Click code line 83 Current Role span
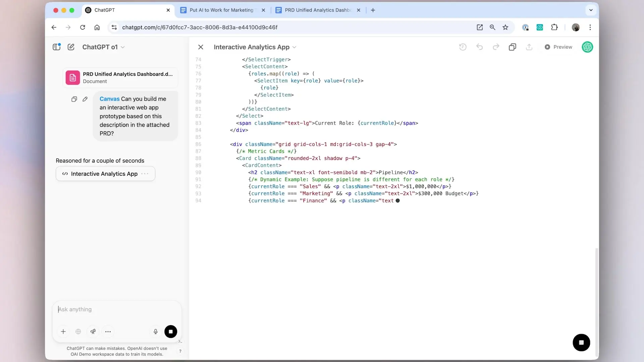Image resolution: width=644 pixels, height=362 pixels. [327, 123]
